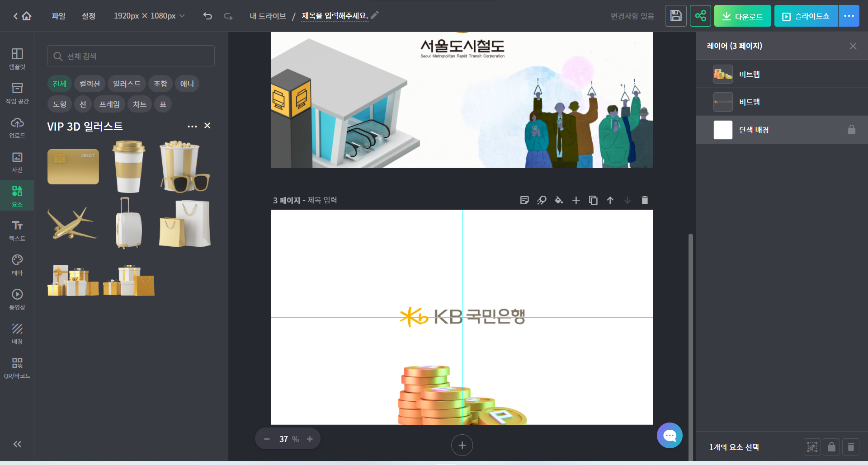
Task: Close the VIP 3D 일러스트 collection
Action: [x=208, y=126]
